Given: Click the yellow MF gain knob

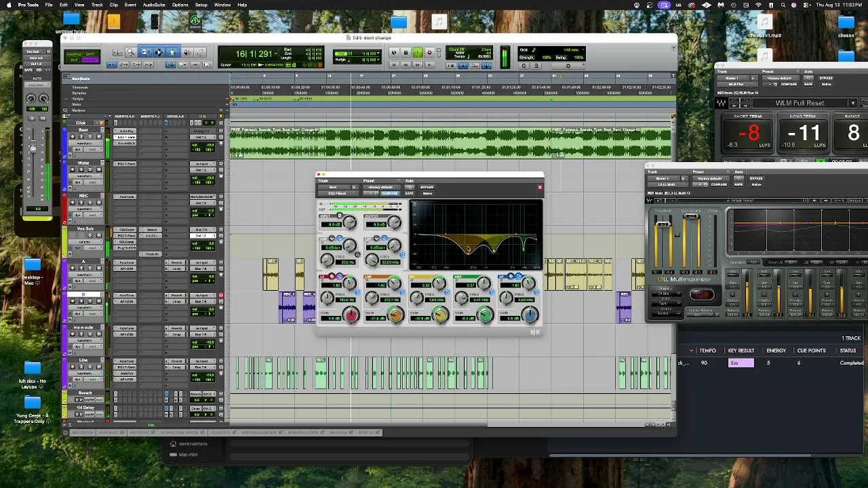Looking at the screenshot, I should point(440,314).
